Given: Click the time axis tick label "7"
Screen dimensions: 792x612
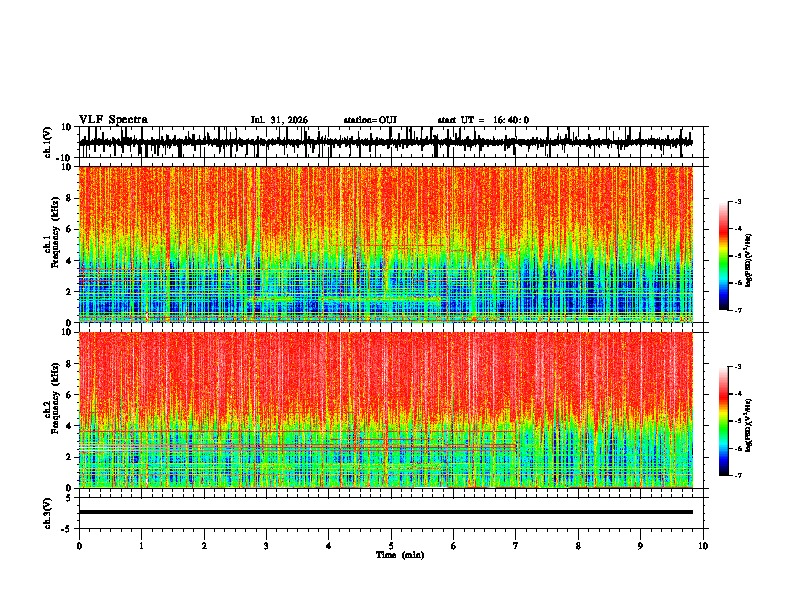Looking at the screenshot, I should [516, 546].
